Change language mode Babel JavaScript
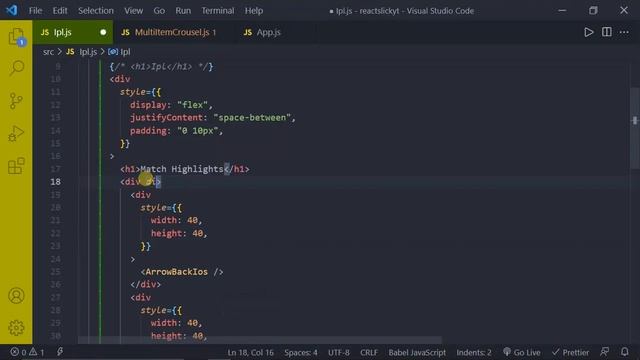This screenshot has width=640, height=360. point(417,352)
